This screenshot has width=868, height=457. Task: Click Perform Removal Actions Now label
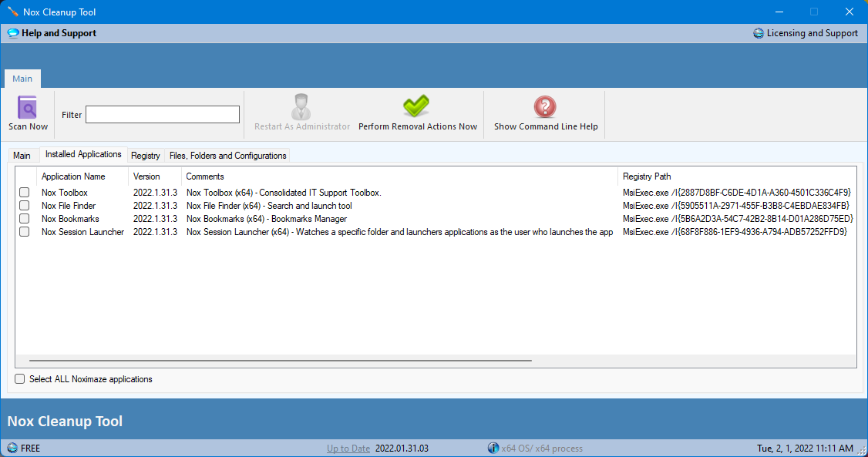point(418,126)
